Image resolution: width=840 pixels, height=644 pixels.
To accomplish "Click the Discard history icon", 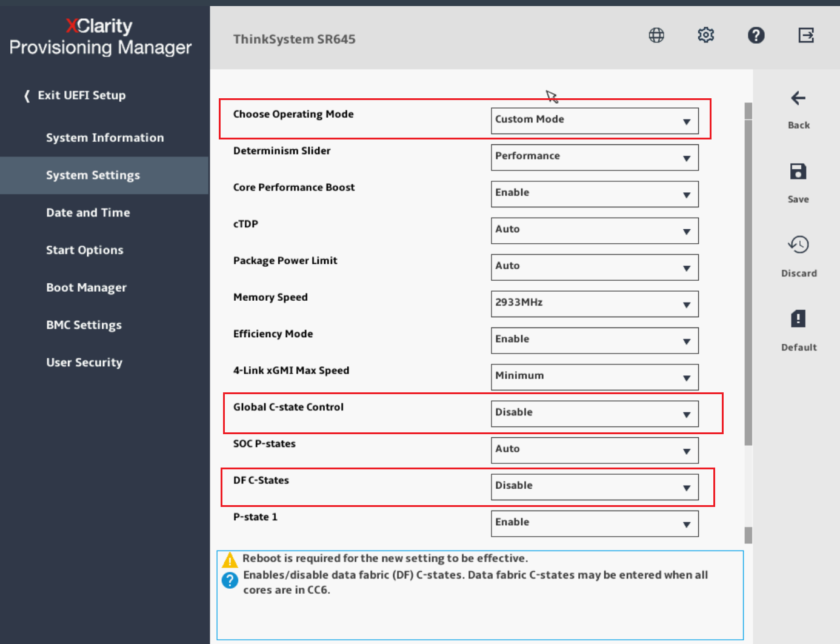I will (x=798, y=245).
